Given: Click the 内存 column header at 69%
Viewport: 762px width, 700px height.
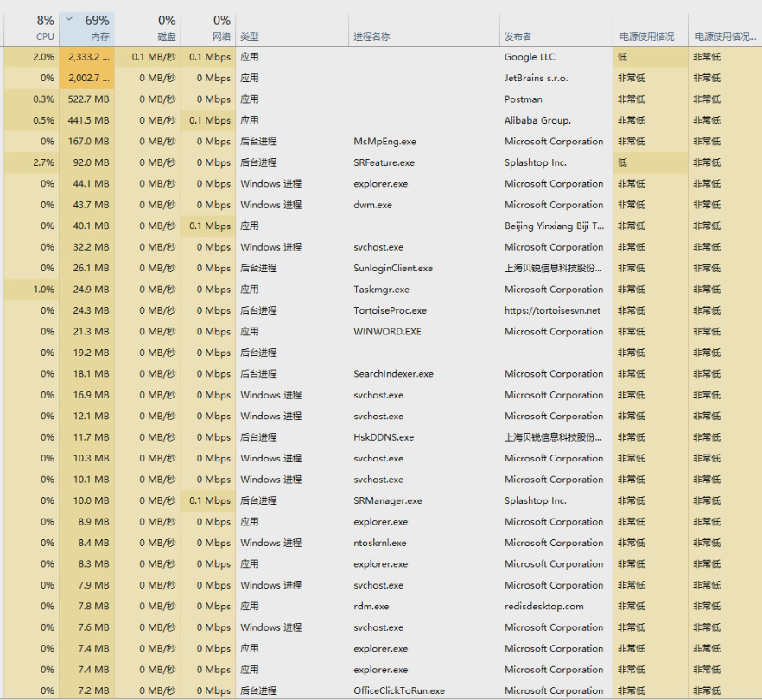Looking at the screenshot, I should [x=87, y=29].
